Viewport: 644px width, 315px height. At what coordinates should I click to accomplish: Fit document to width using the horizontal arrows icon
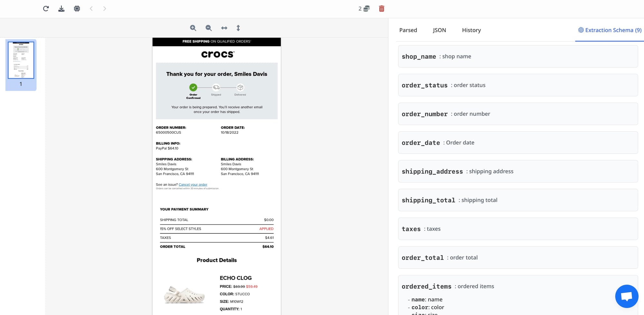point(224,28)
